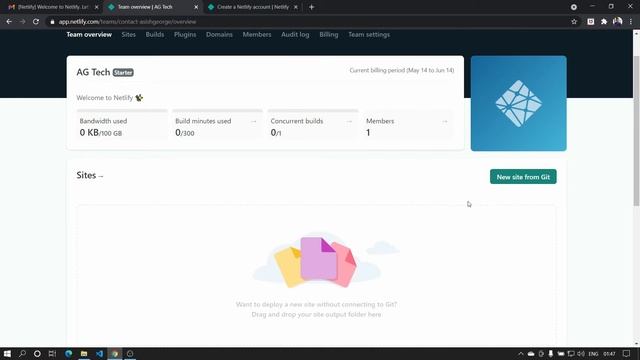This screenshot has height=360, width=640.
Task: Open the Plugins nav item
Action: tap(185, 35)
